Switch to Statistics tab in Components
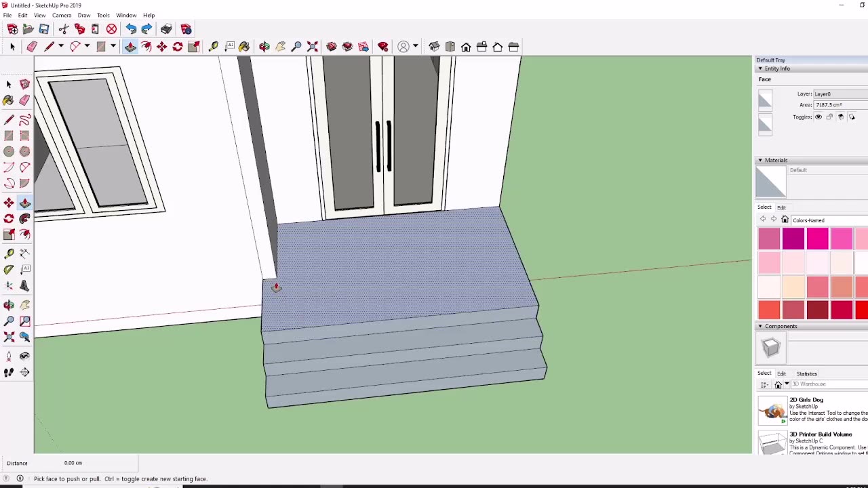 (x=806, y=373)
